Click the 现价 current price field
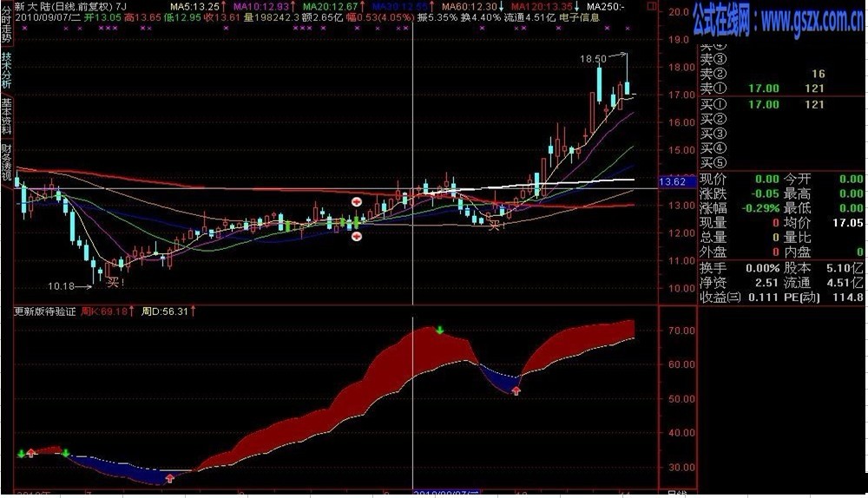 tap(740, 180)
